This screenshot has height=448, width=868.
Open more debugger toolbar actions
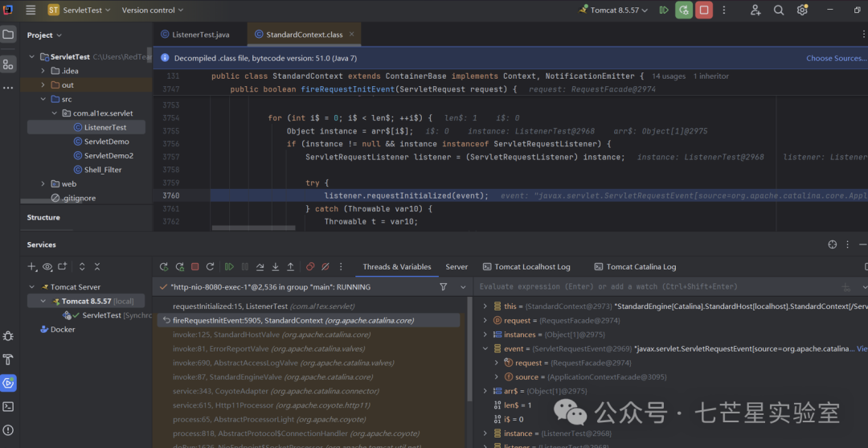pyautogui.click(x=341, y=266)
